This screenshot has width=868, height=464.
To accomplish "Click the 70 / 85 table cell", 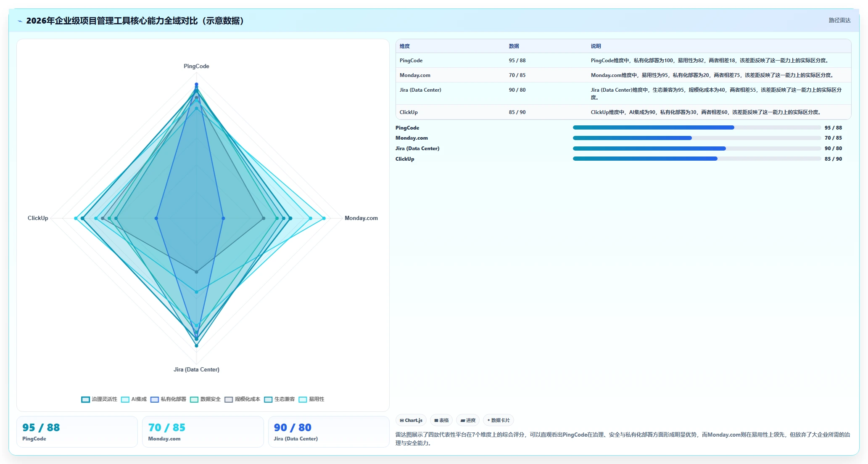I will (x=517, y=75).
